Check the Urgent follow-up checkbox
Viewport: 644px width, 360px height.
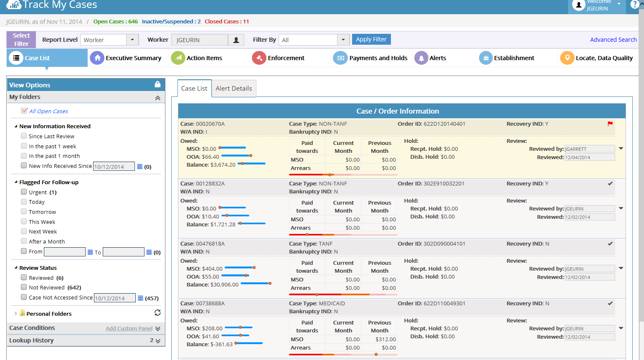tap(24, 192)
